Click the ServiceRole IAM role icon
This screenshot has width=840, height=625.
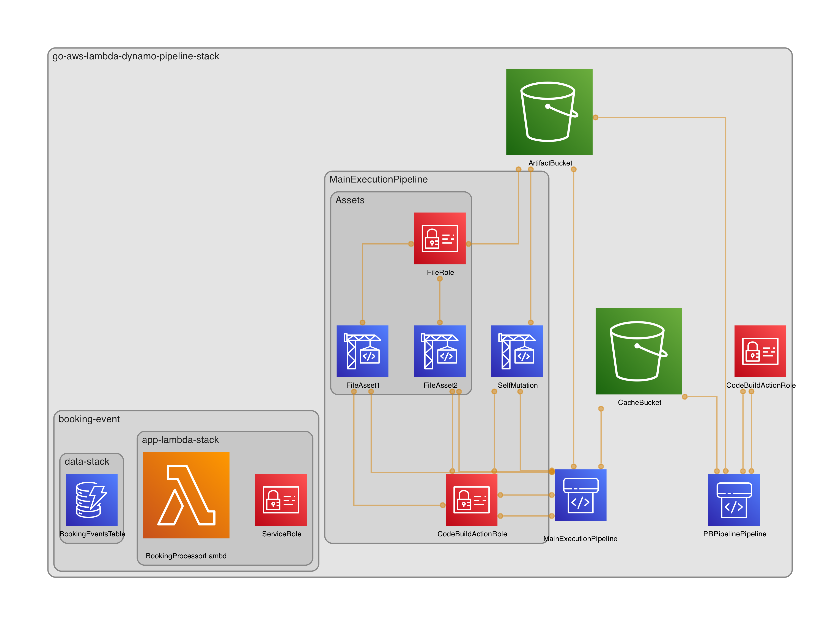[x=281, y=500]
